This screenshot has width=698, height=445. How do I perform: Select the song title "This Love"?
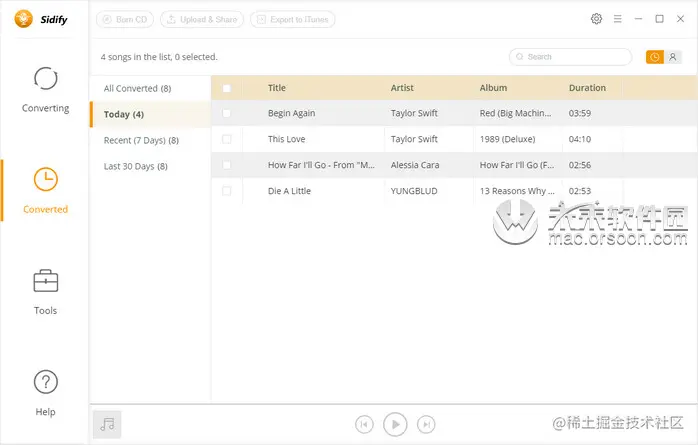point(287,139)
